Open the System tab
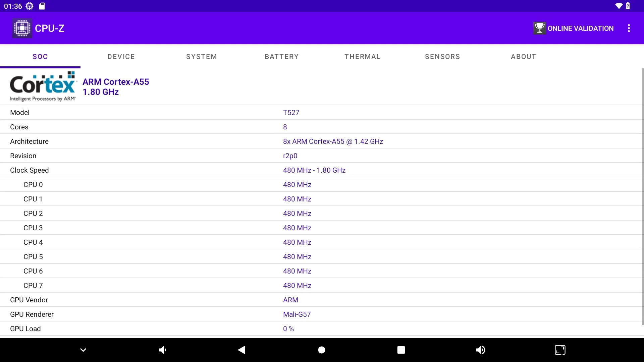644x362 pixels. (x=202, y=57)
